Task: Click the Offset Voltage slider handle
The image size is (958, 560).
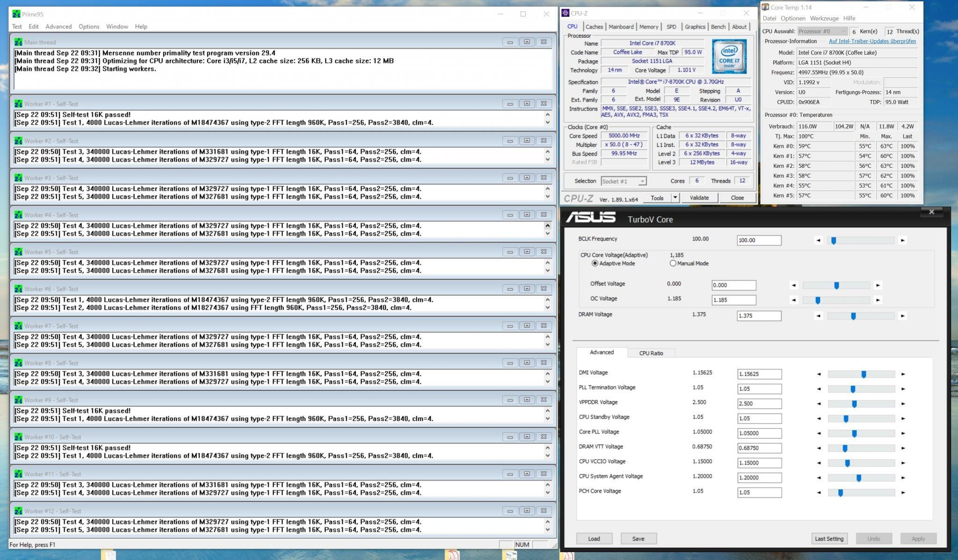Action: [x=836, y=285]
